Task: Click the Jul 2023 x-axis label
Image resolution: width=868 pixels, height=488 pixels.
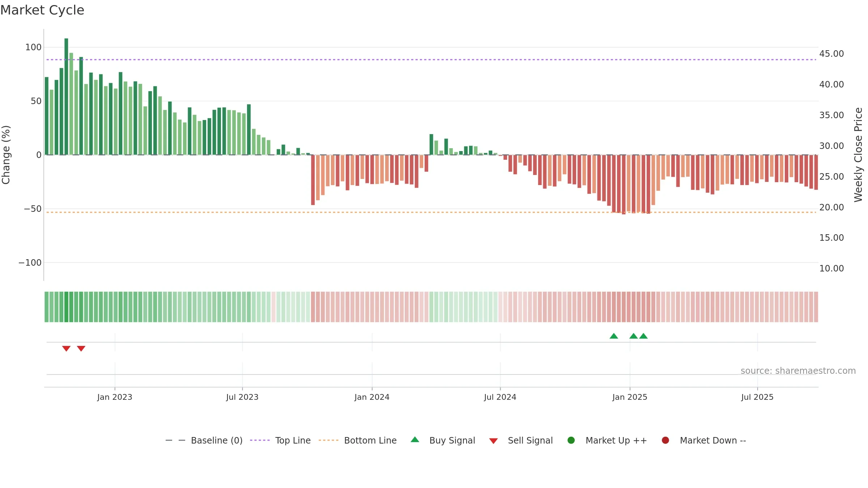Action: tap(242, 397)
